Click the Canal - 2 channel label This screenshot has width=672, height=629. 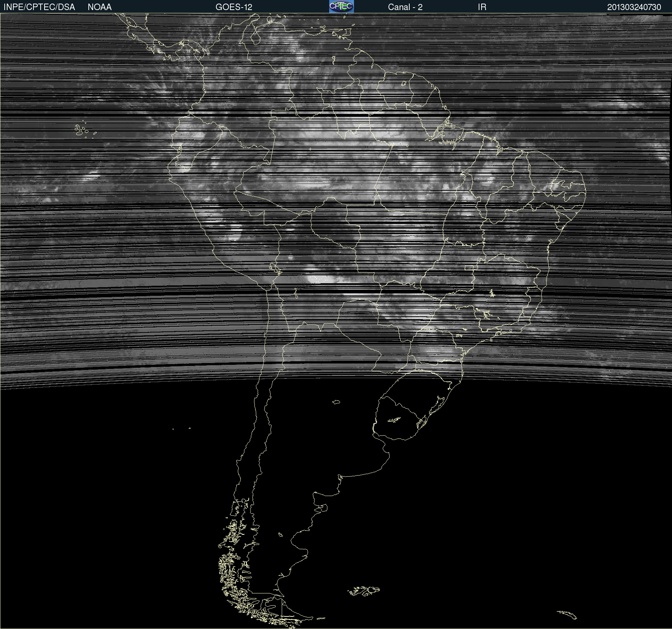coord(405,7)
